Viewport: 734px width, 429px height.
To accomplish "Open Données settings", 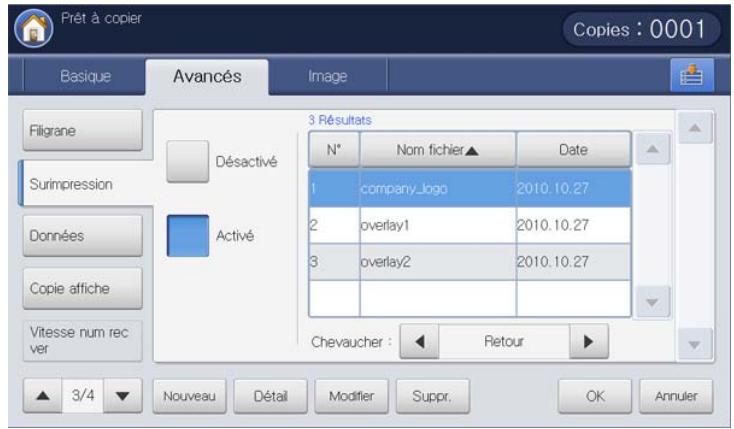I will (82, 236).
